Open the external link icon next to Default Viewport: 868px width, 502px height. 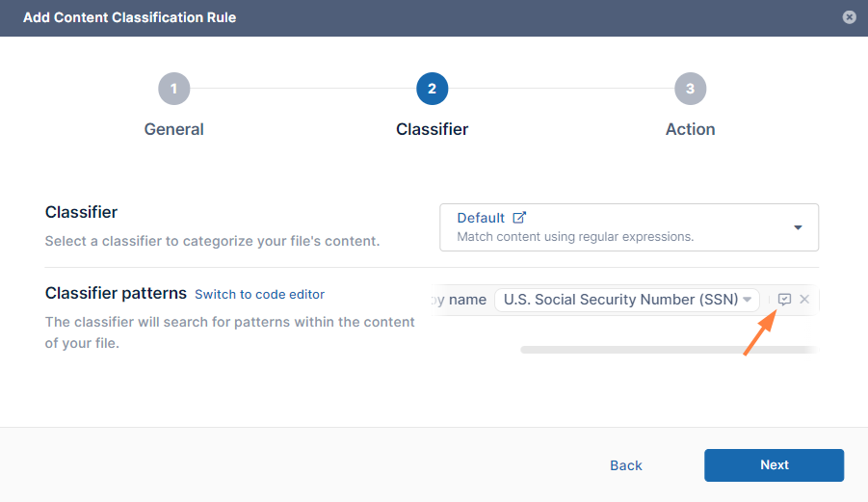520,218
